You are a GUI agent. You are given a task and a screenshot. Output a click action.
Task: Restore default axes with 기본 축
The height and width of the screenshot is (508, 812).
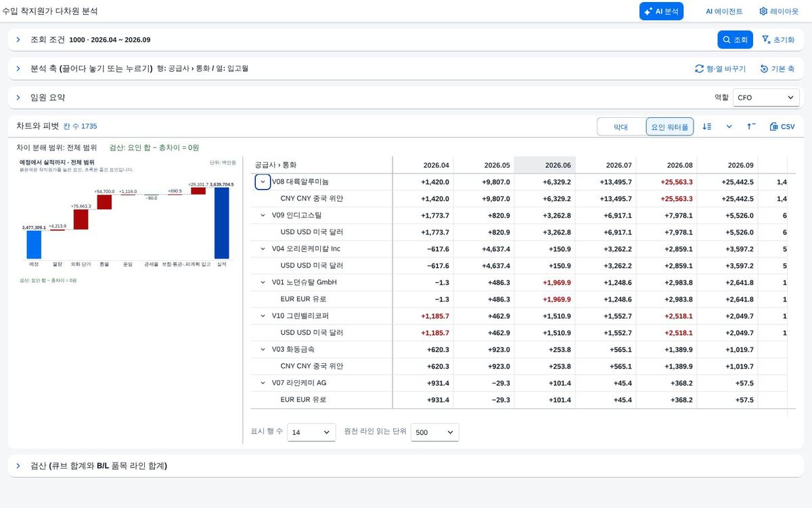click(x=777, y=69)
